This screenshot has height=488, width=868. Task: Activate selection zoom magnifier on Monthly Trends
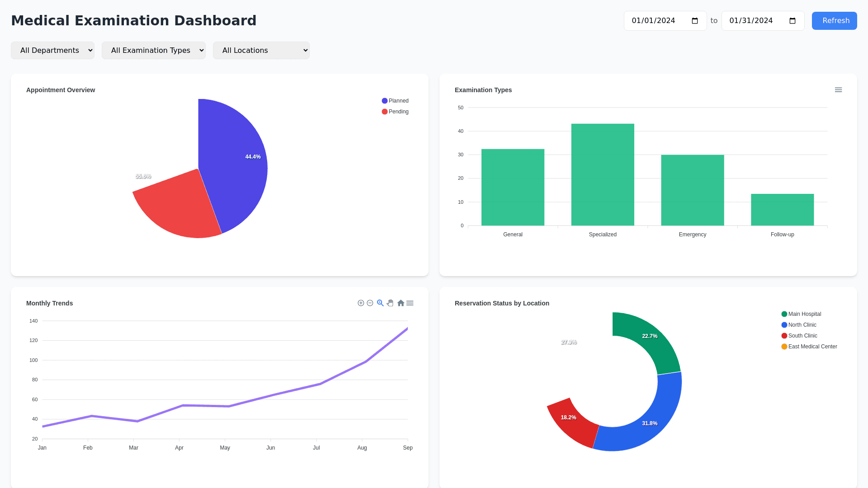click(x=380, y=303)
